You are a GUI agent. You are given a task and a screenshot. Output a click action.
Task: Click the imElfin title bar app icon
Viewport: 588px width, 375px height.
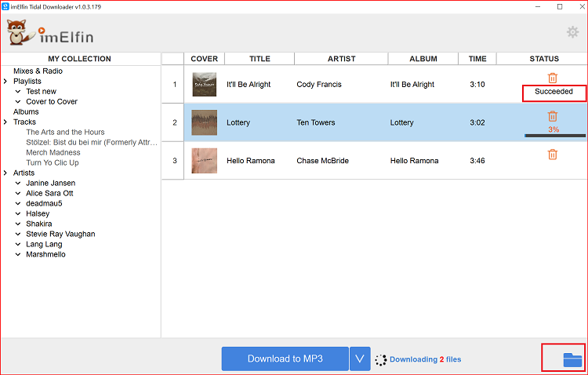pyautogui.click(x=5, y=6)
